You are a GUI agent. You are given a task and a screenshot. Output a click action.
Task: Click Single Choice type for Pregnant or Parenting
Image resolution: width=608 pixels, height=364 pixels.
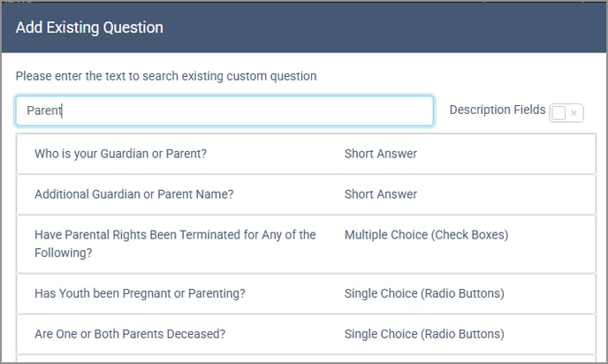[x=424, y=293]
